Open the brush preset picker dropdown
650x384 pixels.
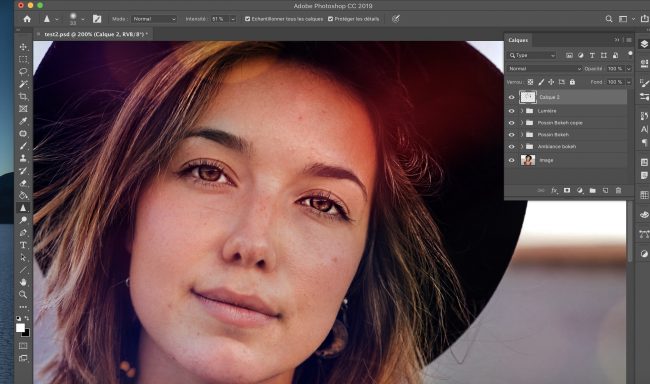pyautogui.click(x=83, y=19)
